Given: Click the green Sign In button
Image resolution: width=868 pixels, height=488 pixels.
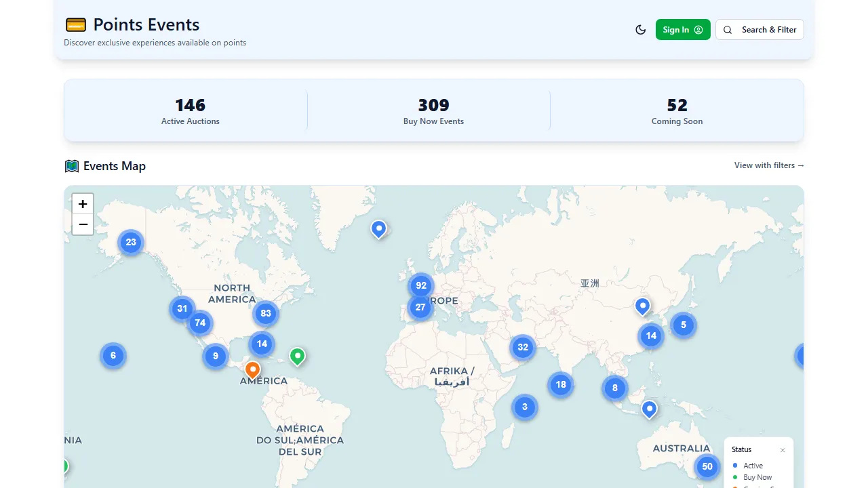Looking at the screenshot, I should click(682, 30).
